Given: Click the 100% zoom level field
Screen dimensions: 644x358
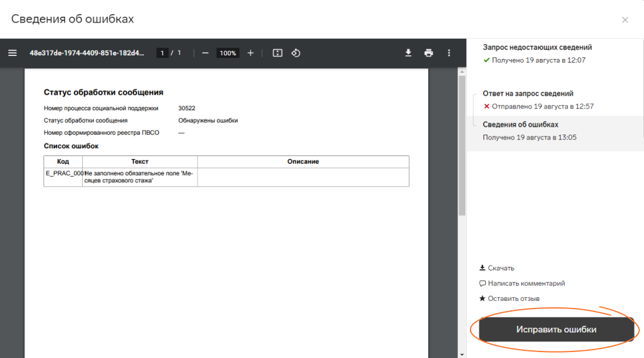Looking at the screenshot, I should (x=228, y=53).
